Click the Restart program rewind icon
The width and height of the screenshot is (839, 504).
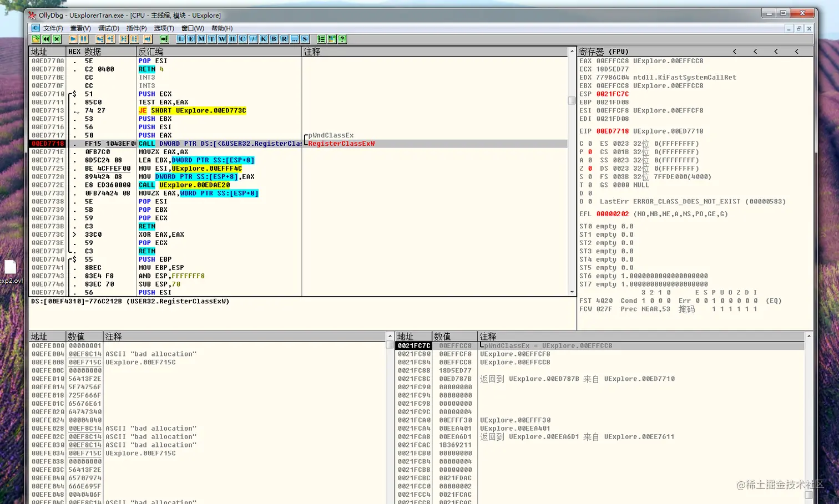point(46,39)
